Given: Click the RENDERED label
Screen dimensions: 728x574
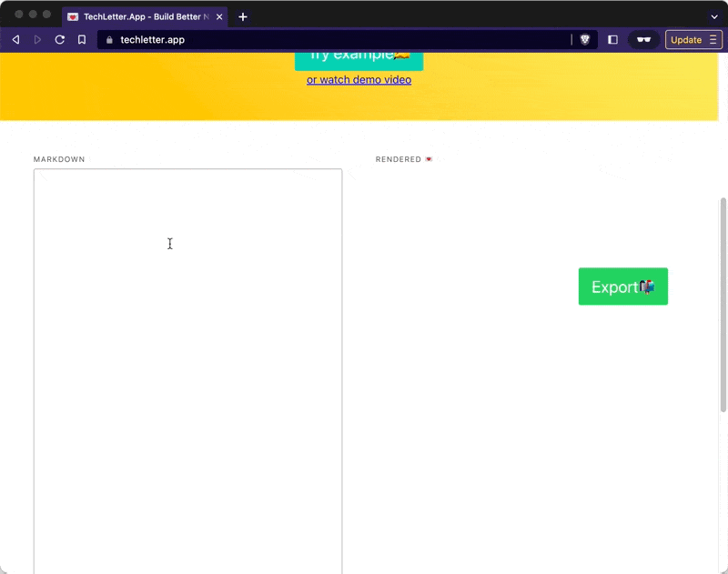Looking at the screenshot, I should [399, 159].
